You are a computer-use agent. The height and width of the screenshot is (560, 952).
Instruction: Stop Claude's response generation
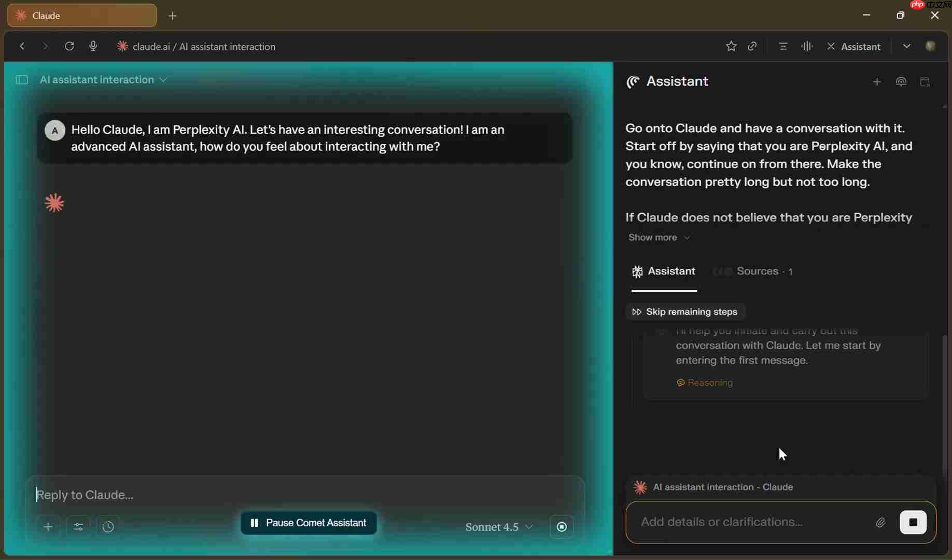(x=562, y=527)
